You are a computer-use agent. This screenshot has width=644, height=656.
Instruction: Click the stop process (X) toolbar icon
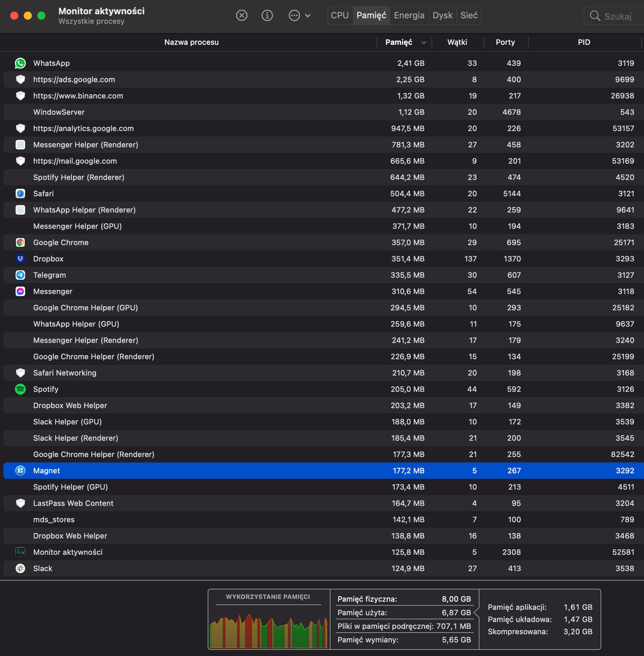pos(242,15)
